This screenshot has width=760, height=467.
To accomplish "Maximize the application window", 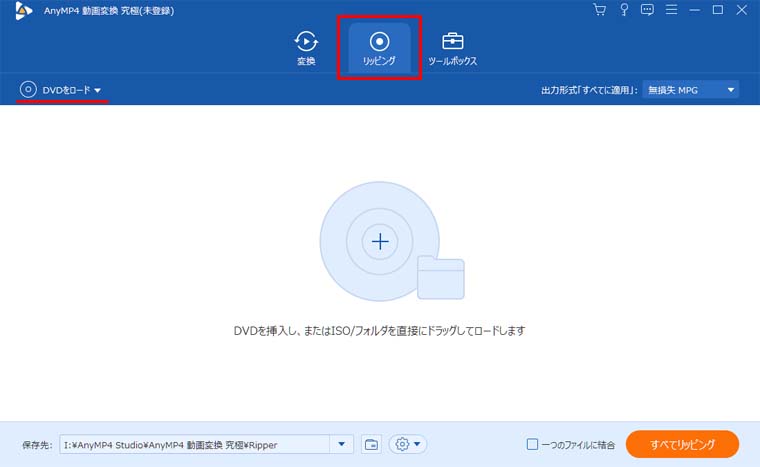I will (718, 10).
